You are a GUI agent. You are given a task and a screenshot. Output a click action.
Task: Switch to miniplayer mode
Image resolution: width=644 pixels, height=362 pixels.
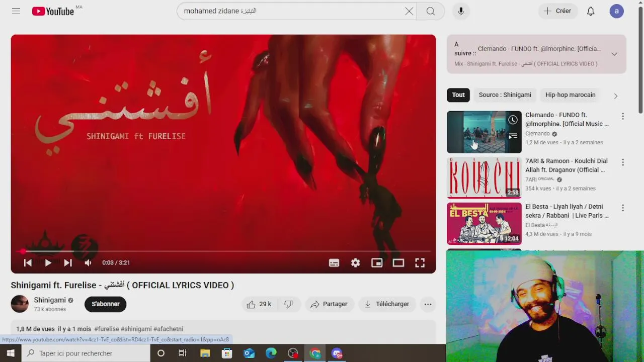click(377, 262)
